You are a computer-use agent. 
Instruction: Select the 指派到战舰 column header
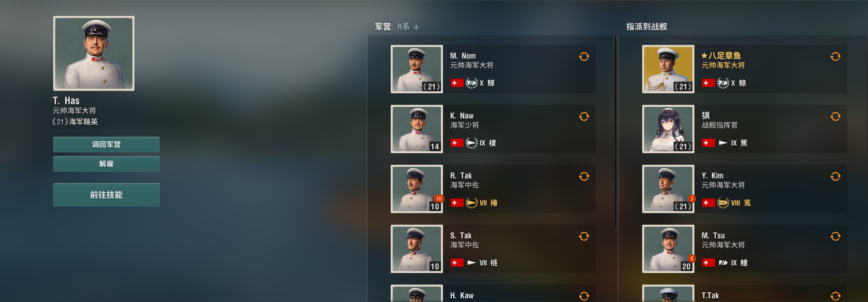coord(647,27)
